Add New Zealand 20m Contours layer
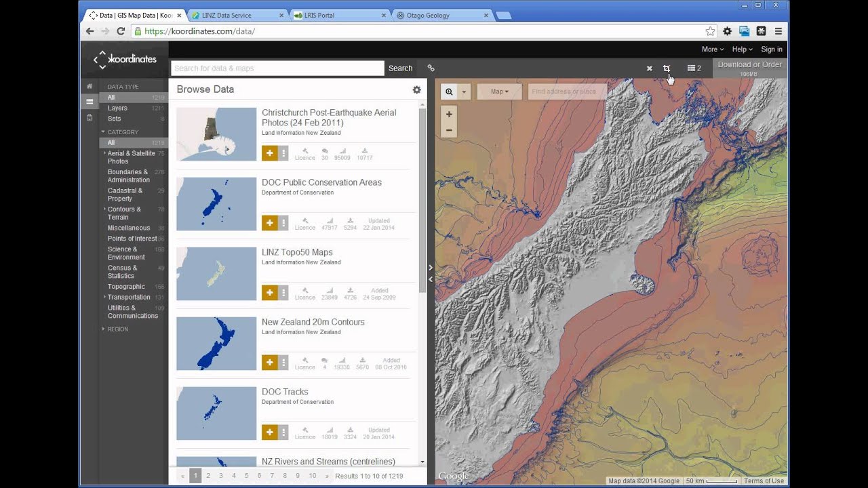Image resolution: width=868 pixels, height=488 pixels. pyautogui.click(x=269, y=363)
